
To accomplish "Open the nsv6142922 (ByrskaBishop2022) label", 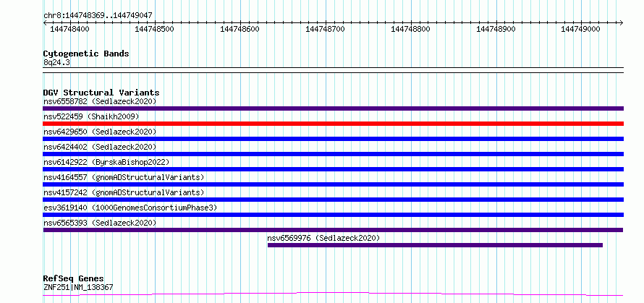I will [106, 162].
